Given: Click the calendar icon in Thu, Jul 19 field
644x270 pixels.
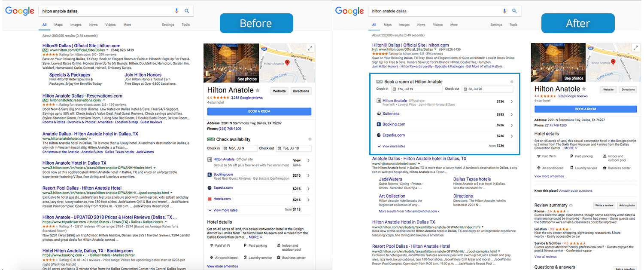Looking at the screenshot, I should tap(394, 89).
